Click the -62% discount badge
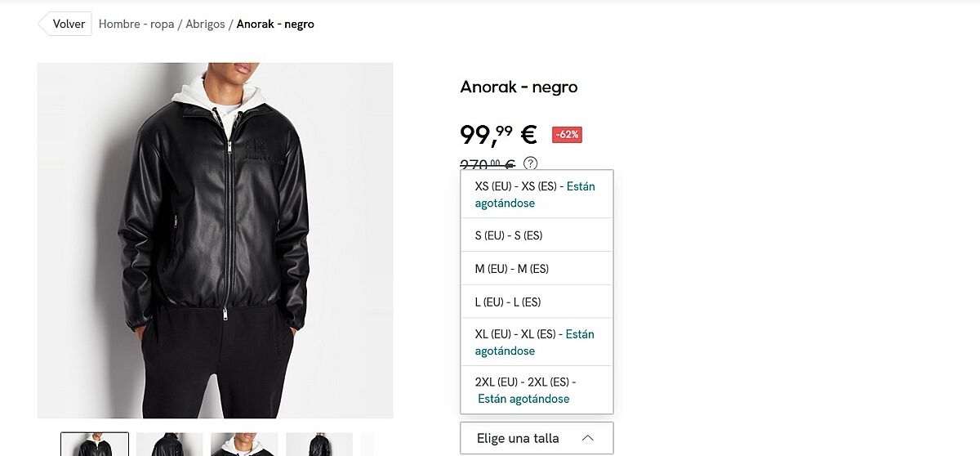The image size is (980, 456). tap(567, 135)
